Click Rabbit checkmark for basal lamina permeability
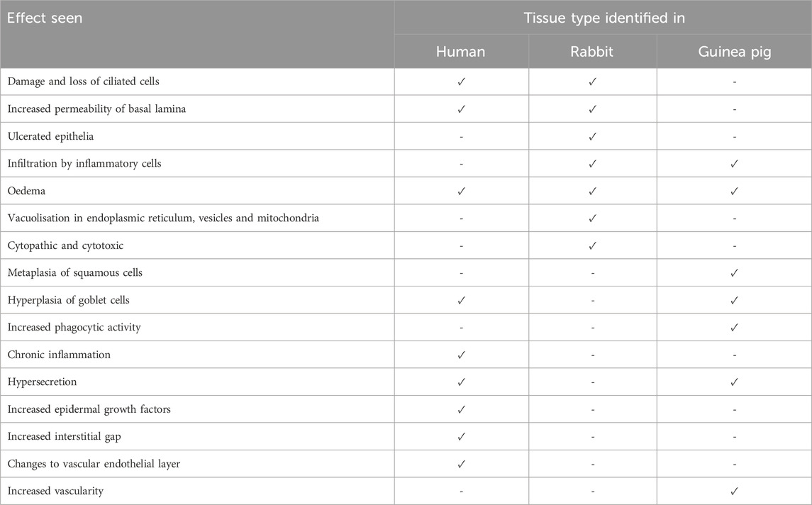Screen dimensions: 812x505 click(592, 109)
